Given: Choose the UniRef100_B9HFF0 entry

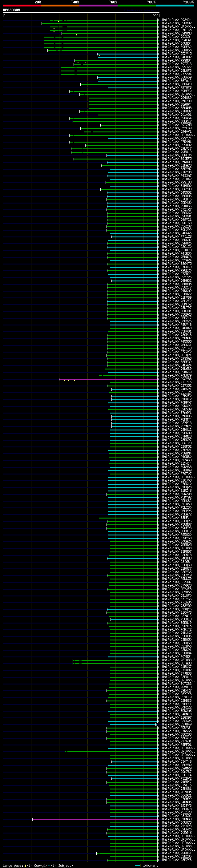Looking at the screenshot, I should click(x=176, y=91).
